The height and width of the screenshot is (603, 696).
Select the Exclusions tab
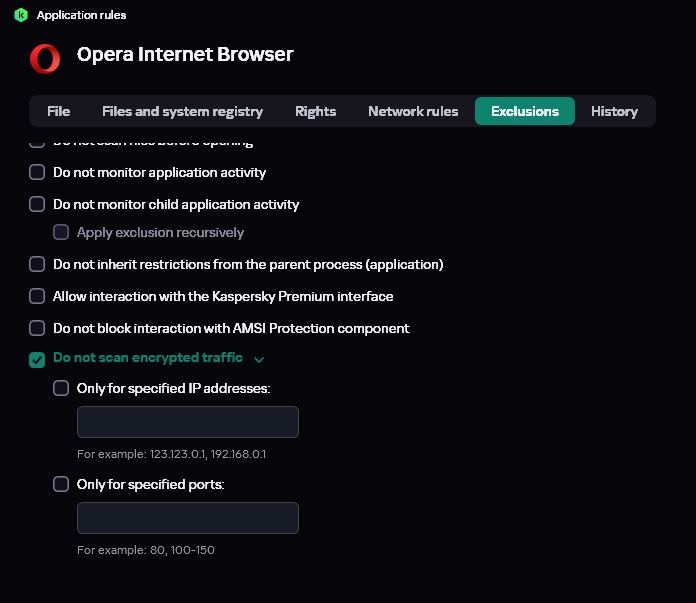(524, 111)
